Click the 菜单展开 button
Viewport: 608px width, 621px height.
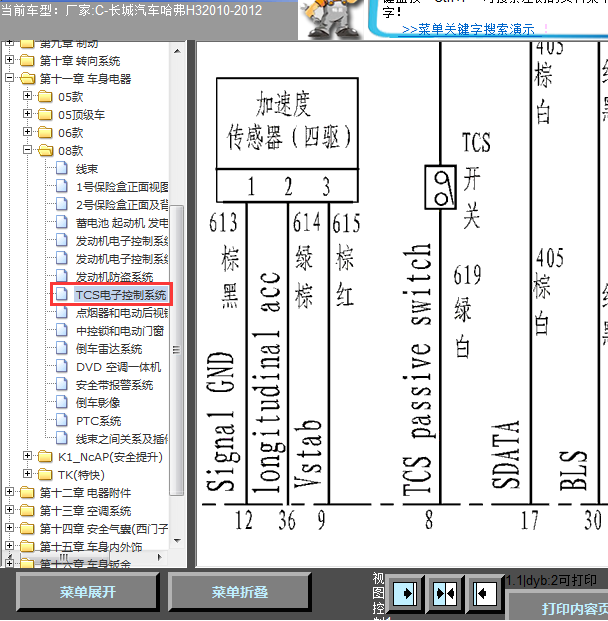pos(88,592)
